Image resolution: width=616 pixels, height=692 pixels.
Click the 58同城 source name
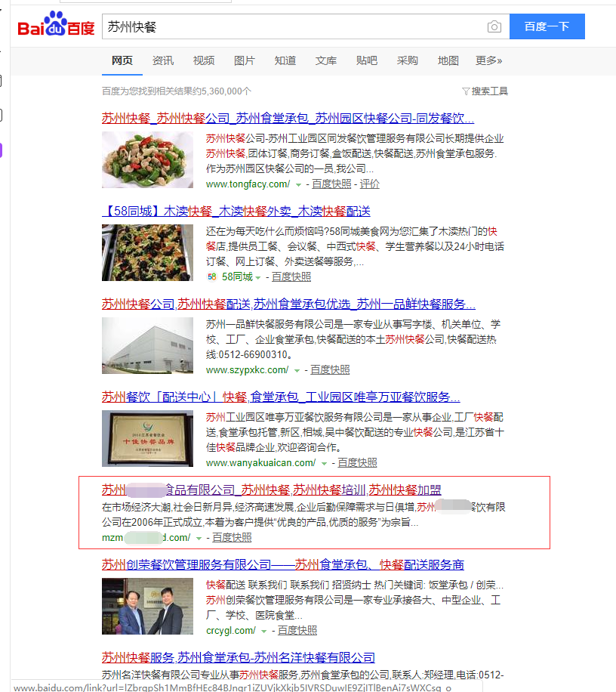237,276
